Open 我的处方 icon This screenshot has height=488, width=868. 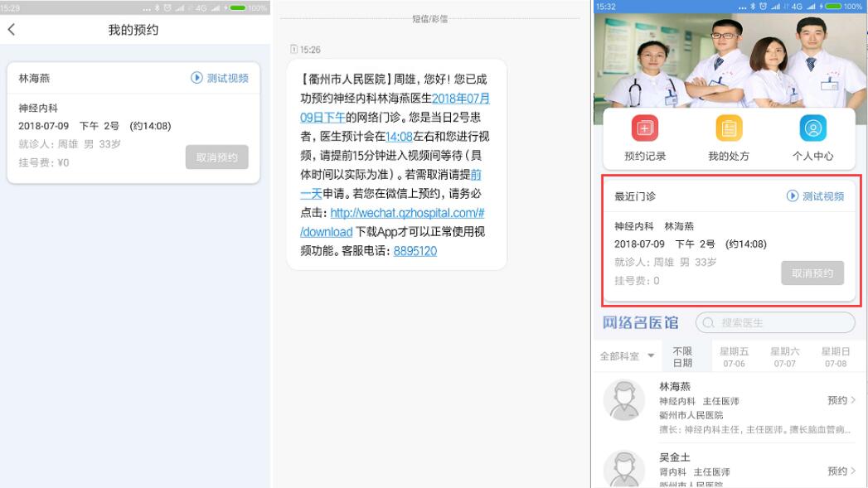point(729,138)
